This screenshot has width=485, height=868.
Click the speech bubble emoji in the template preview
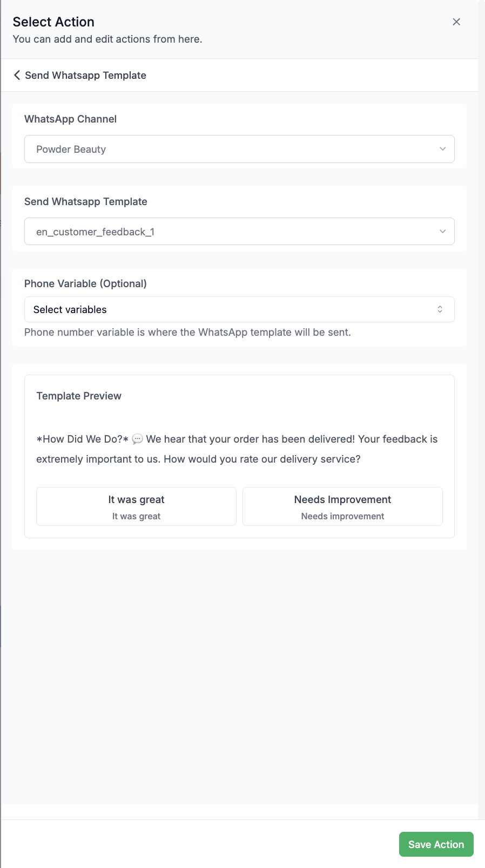coord(137,439)
